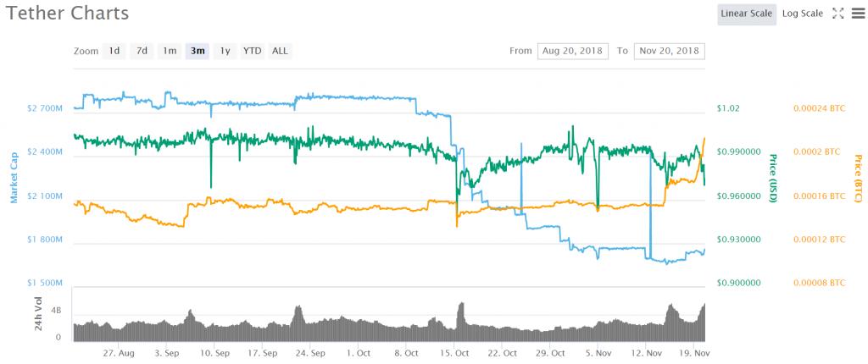This screenshot has height=364, width=868.
Task: Switch chart to Linear Scale
Action: pos(746,14)
